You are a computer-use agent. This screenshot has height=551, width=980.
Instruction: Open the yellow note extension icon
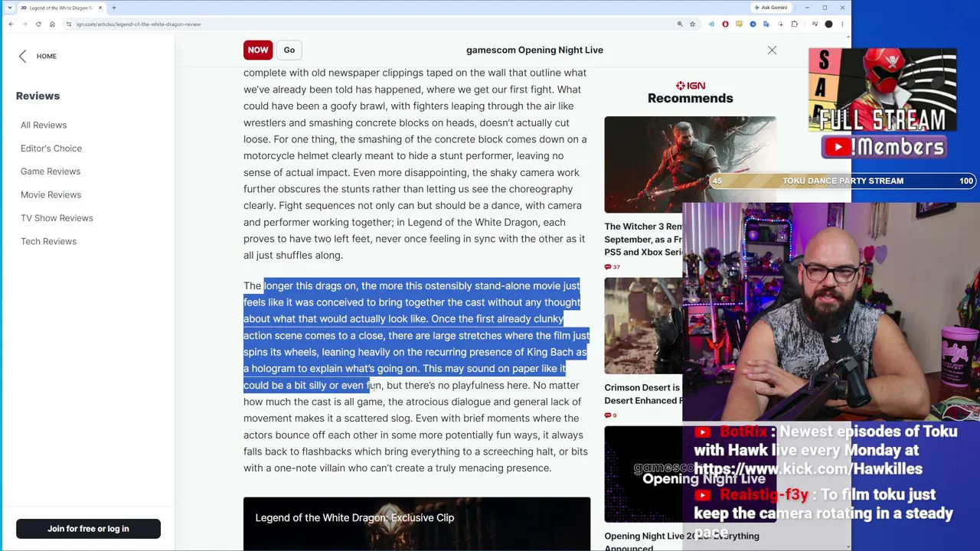(x=739, y=24)
